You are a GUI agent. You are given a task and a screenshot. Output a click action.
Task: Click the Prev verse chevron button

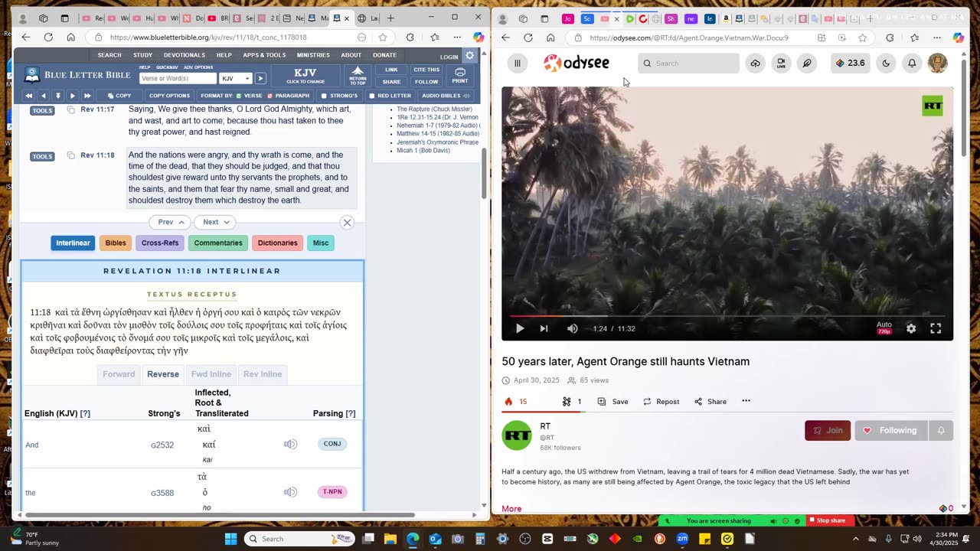[171, 222]
